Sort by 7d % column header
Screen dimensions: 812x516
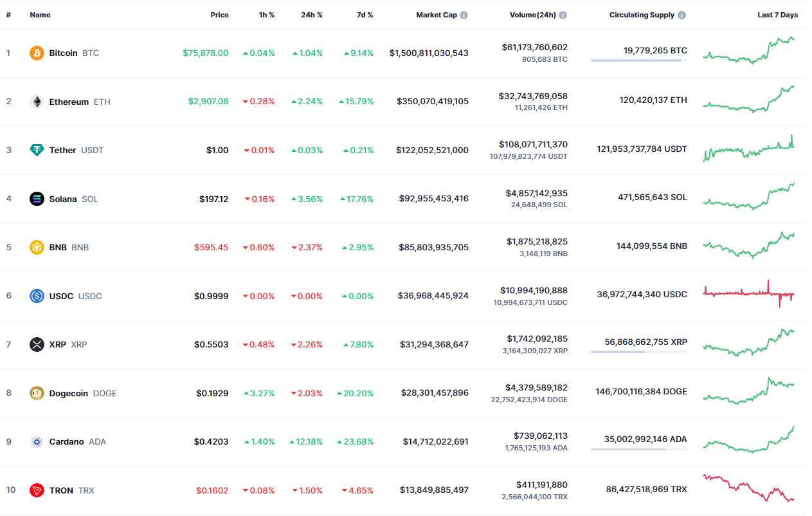point(365,15)
